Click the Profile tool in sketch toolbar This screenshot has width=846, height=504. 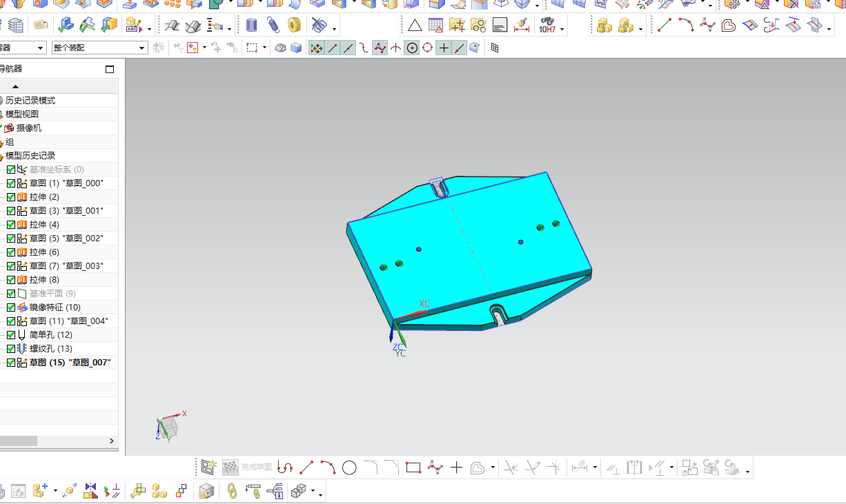pyautogui.click(x=285, y=467)
